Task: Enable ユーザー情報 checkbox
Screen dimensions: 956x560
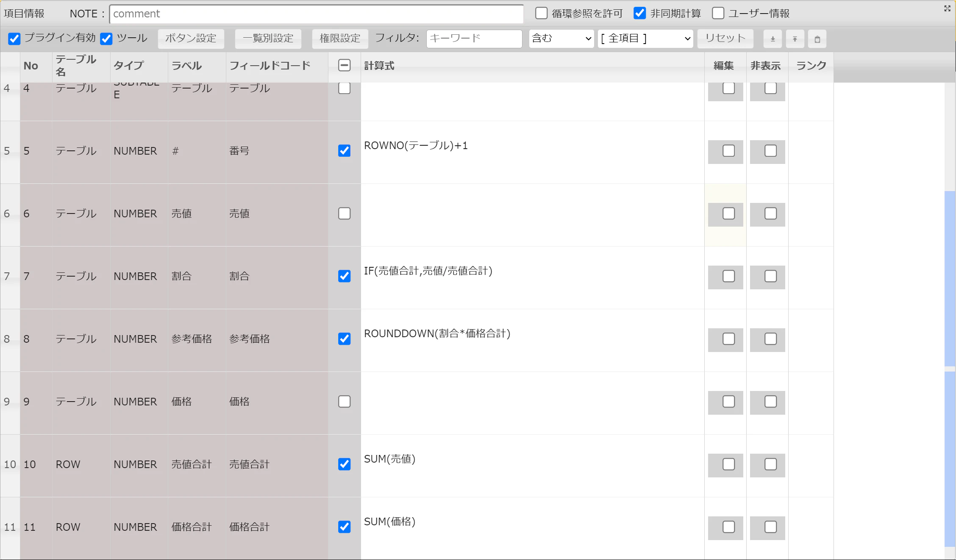Action: pyautogui.click(x=718, y=13)
